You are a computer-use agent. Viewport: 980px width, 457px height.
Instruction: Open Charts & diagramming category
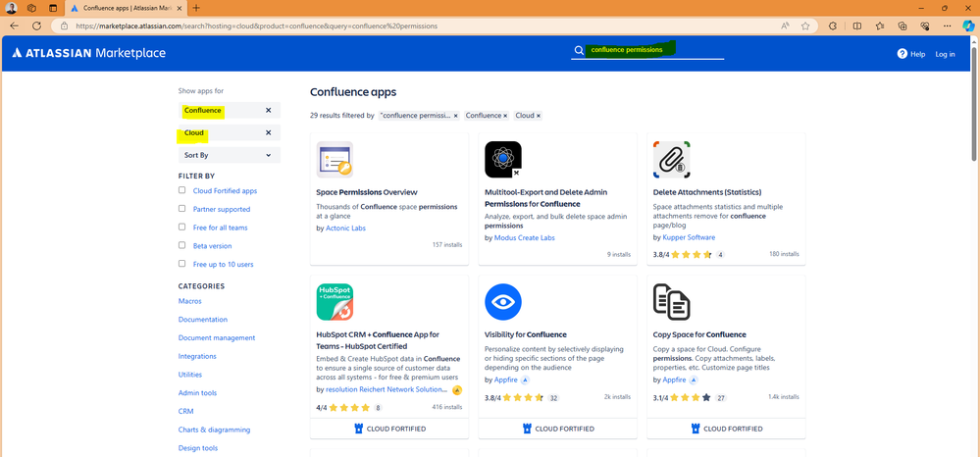215,430
